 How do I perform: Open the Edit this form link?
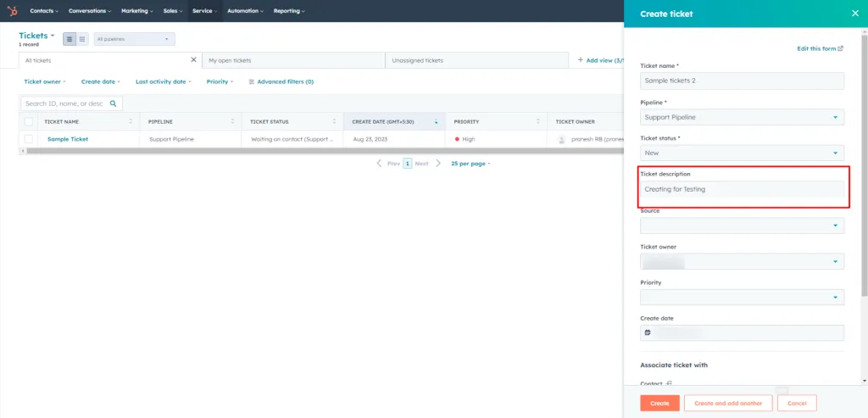click(x=820, y=48)
